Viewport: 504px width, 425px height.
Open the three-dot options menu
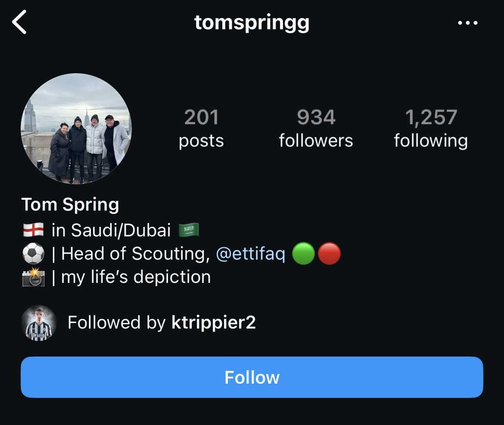coord(468,23)
